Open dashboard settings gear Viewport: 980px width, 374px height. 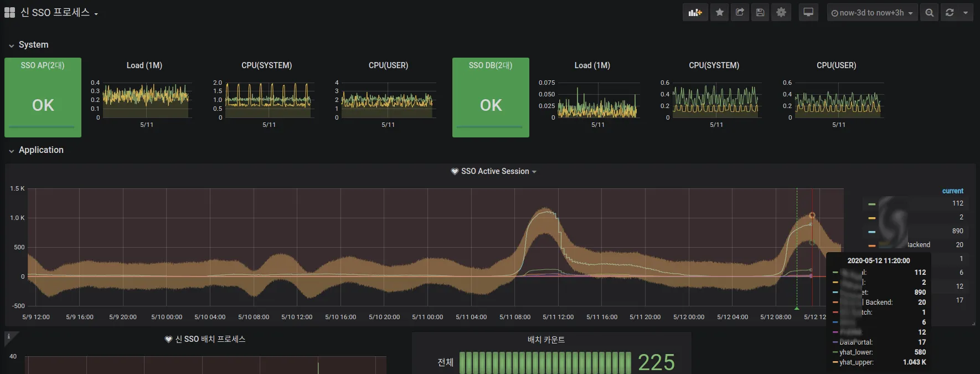point(781,12)
